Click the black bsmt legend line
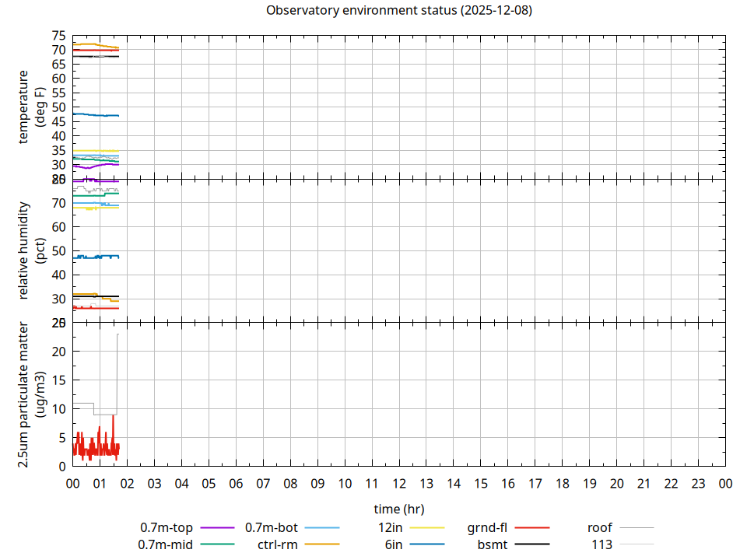This screenshot has width=747, height=560. pyautogui.click(x=532, y=544)
